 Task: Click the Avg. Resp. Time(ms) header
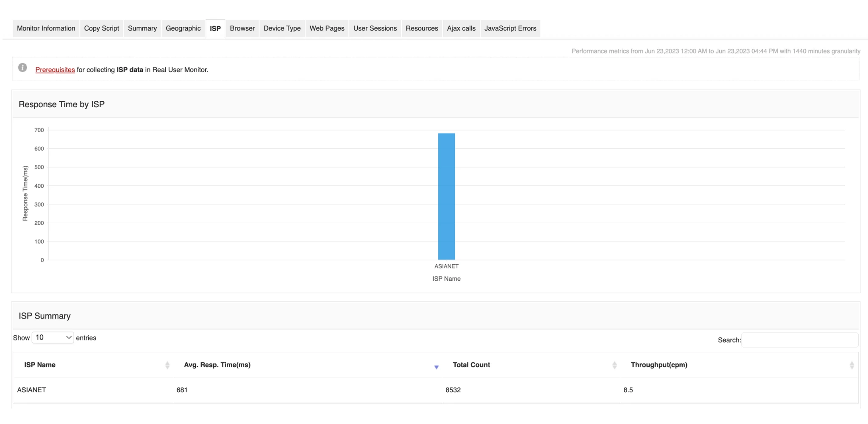click(217, 365)
